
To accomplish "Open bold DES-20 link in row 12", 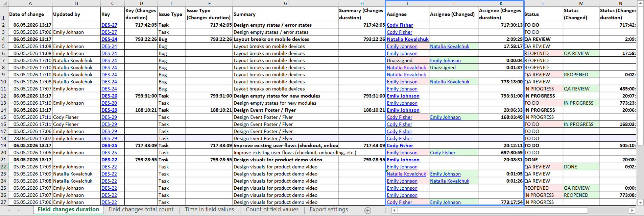I will (x=109, y=96).
